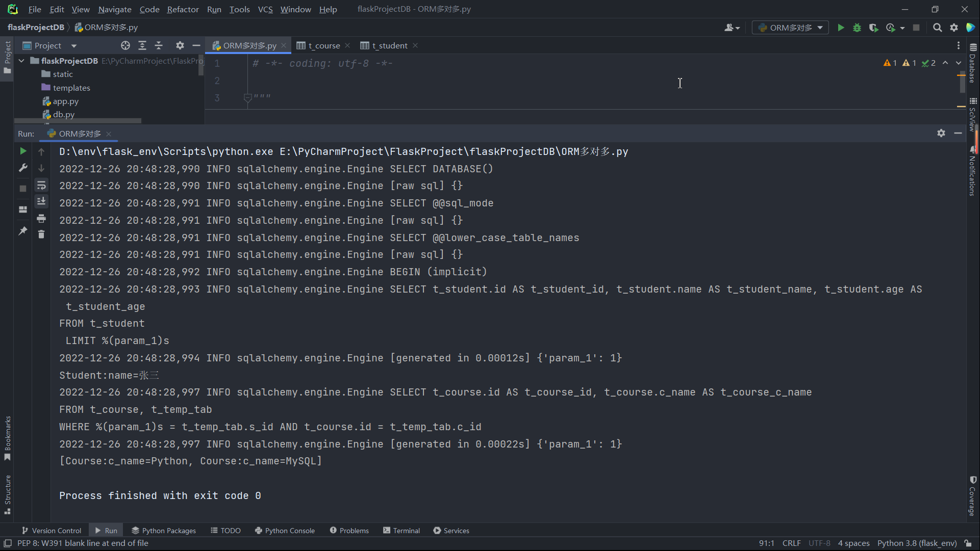Run the ORM多对多 configuration from toolbar

pyautogui.click(x=841, y=28)
